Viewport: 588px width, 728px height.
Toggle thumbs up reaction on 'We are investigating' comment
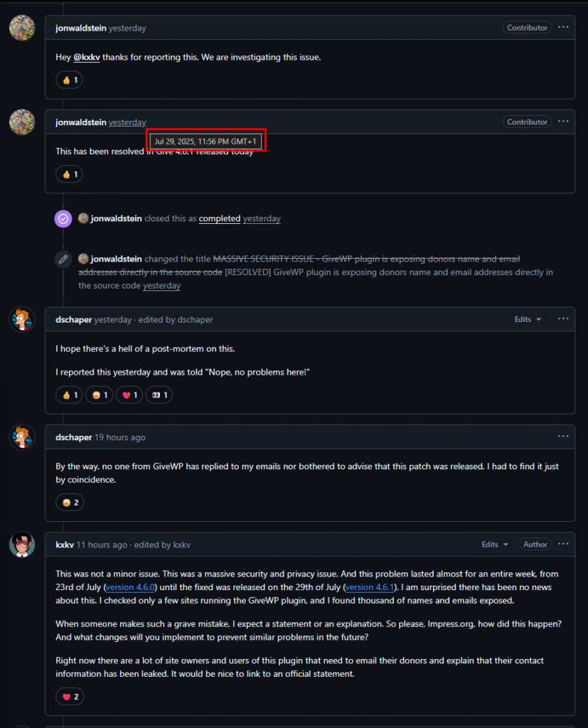coord(69,80)
